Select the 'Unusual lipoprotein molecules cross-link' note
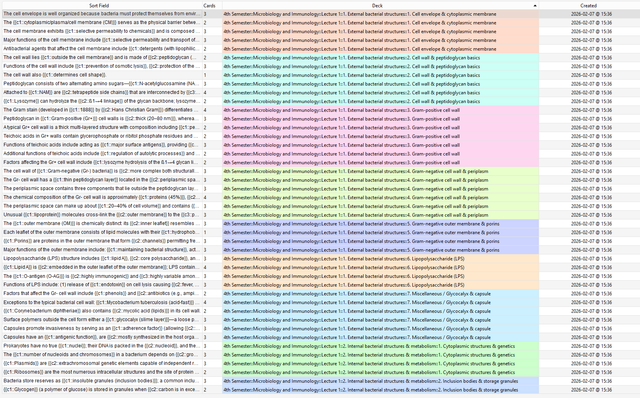 coord(320,215)
